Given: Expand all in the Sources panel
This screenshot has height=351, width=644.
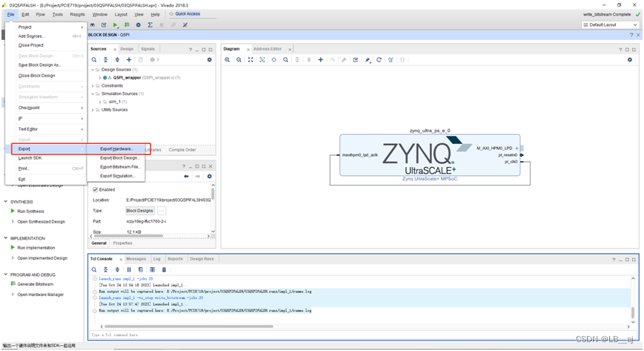Looking at the screenshot, I should [117, 59].
